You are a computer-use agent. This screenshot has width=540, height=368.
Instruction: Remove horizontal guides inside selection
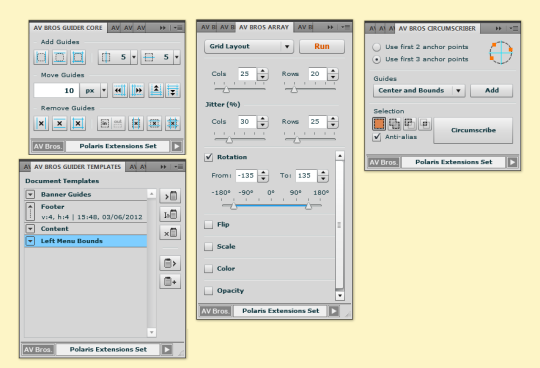point(154,123)
